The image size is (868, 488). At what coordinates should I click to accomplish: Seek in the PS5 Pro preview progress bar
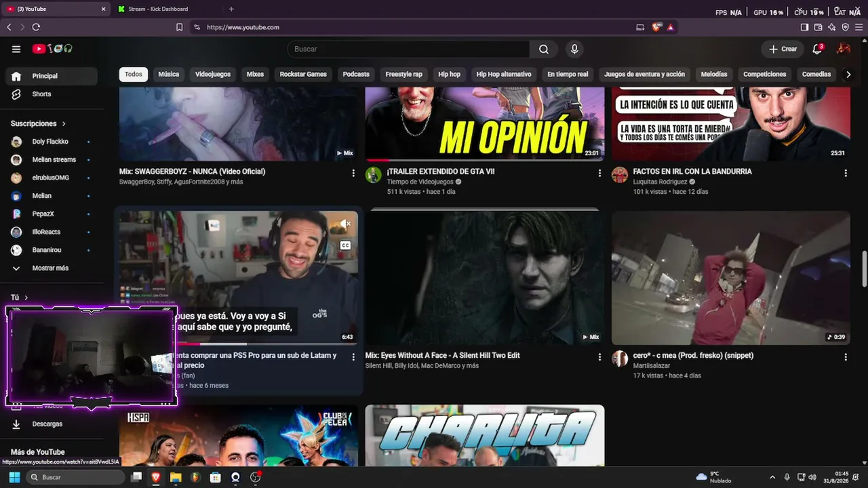[x=239, y=344]
